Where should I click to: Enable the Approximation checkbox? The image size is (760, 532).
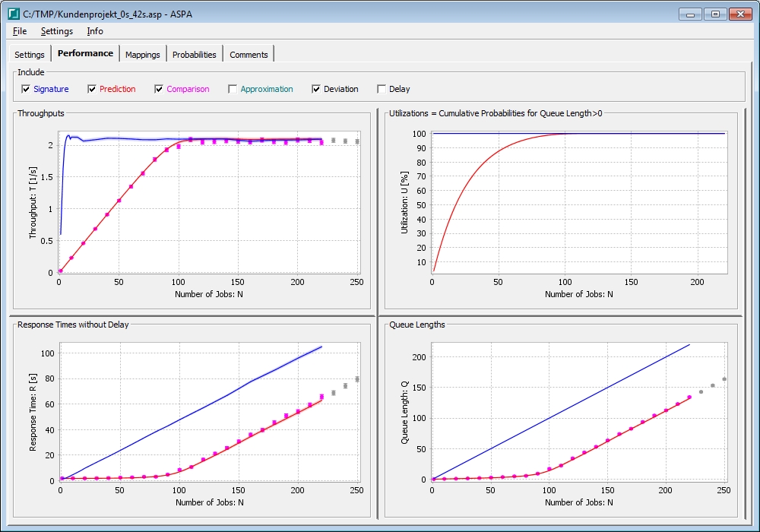pos(233,89)
